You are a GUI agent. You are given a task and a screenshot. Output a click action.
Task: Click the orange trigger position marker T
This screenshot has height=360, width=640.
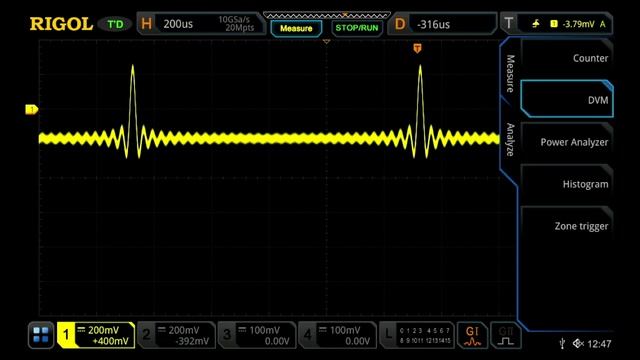417,49
